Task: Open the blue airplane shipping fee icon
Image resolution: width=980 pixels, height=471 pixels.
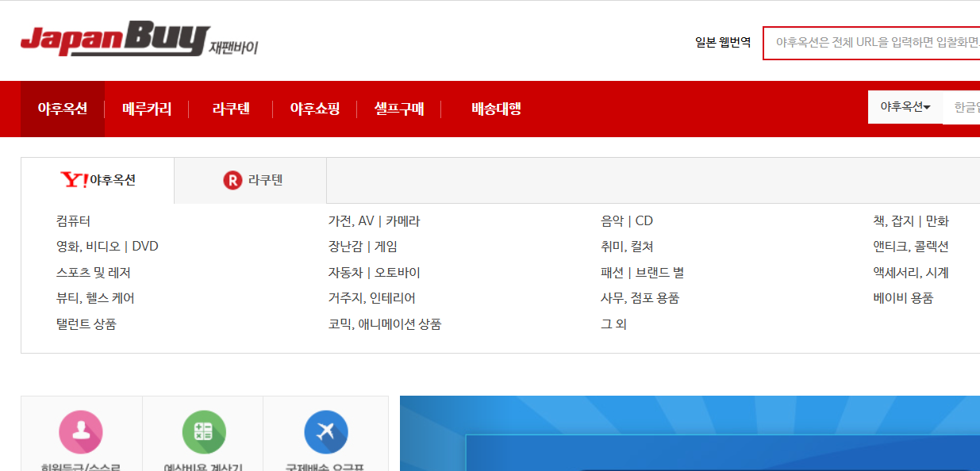Action: [x=325, y=432]
